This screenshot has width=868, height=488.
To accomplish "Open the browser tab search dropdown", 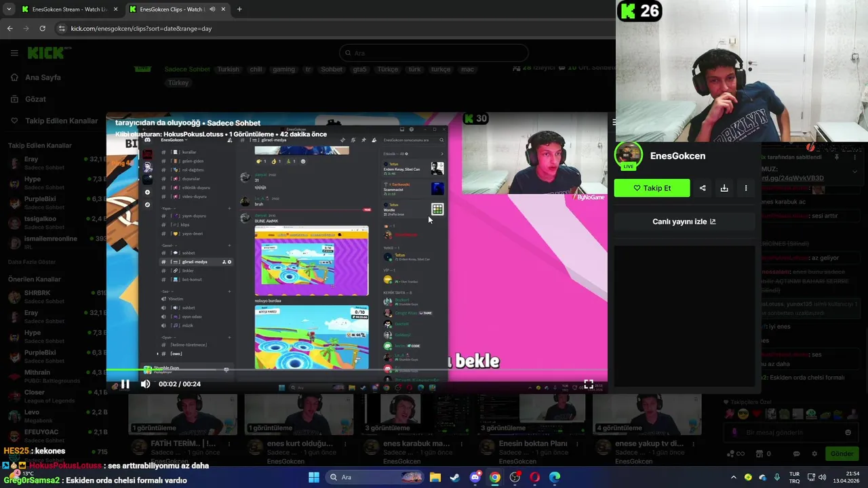I will pyautogui.click(x=8, y=9).
